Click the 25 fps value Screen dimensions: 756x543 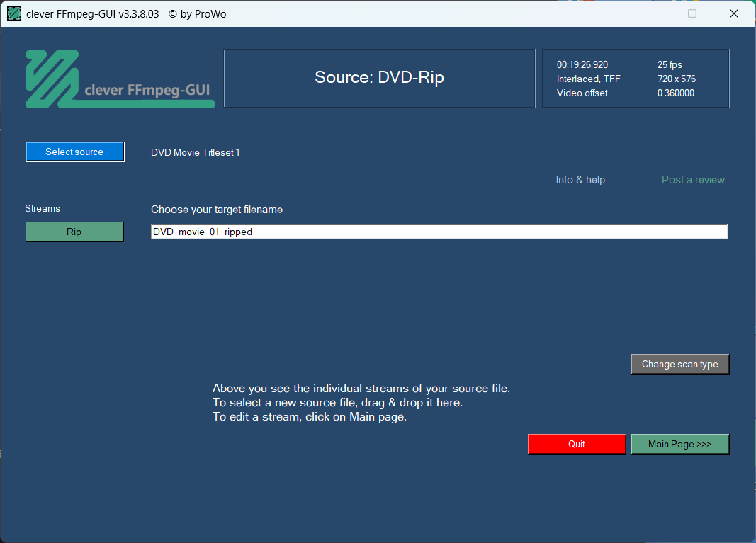670,64
